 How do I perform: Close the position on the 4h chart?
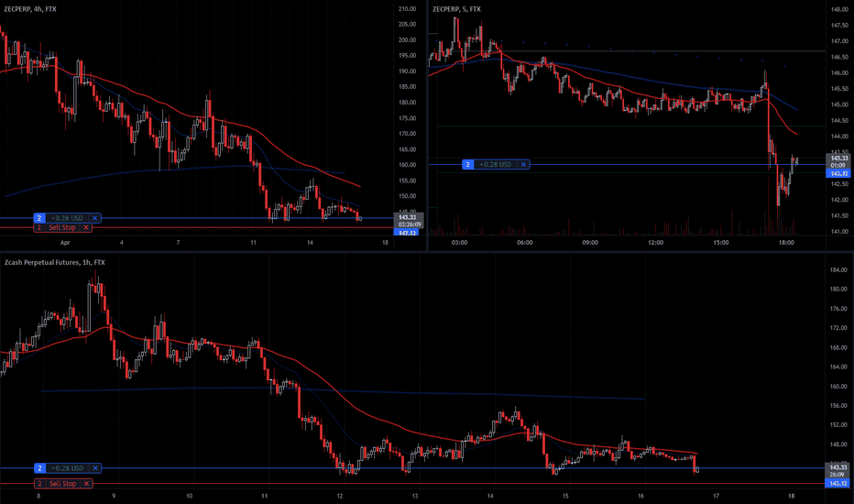pos(94,218)
